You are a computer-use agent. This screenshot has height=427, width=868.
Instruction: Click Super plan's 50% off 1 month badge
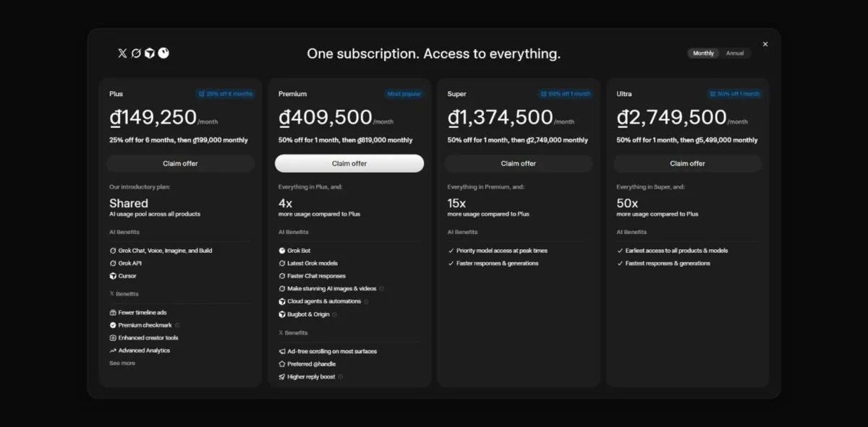(x=565, y=94)
